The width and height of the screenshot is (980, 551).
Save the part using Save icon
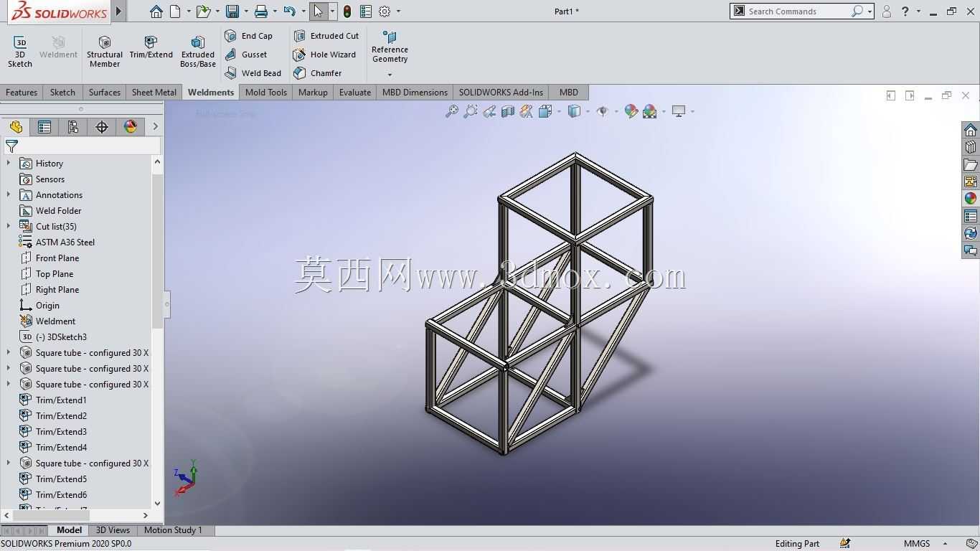click(232, 11)
